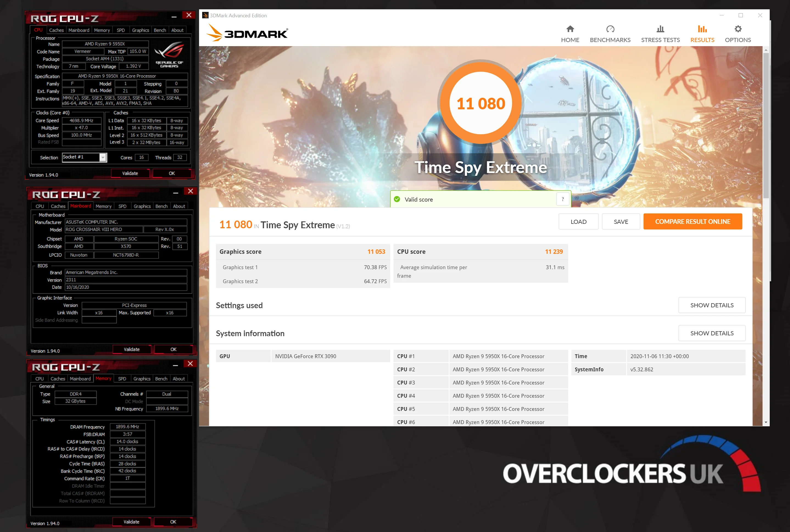
Task: Show details for Settings used
Action: 712,305
